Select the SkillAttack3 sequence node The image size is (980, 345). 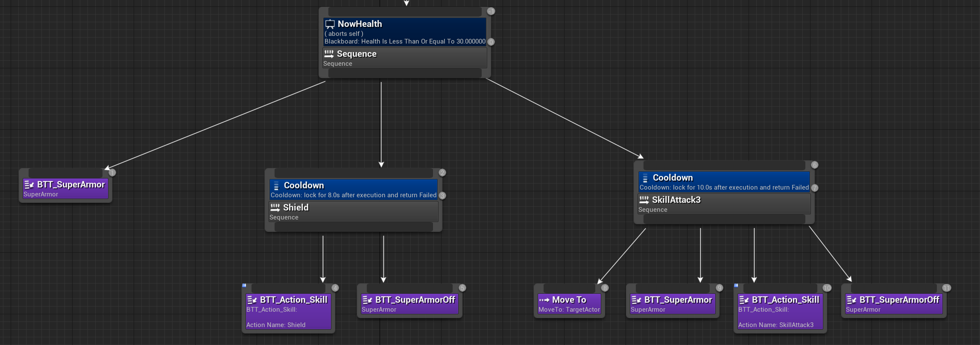(724, 204)
